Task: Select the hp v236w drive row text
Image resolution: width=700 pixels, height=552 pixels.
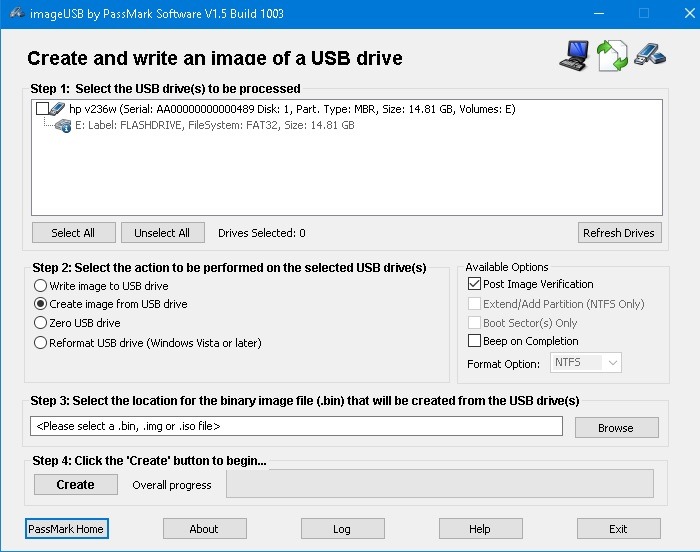Action: (x=292, y=109)
